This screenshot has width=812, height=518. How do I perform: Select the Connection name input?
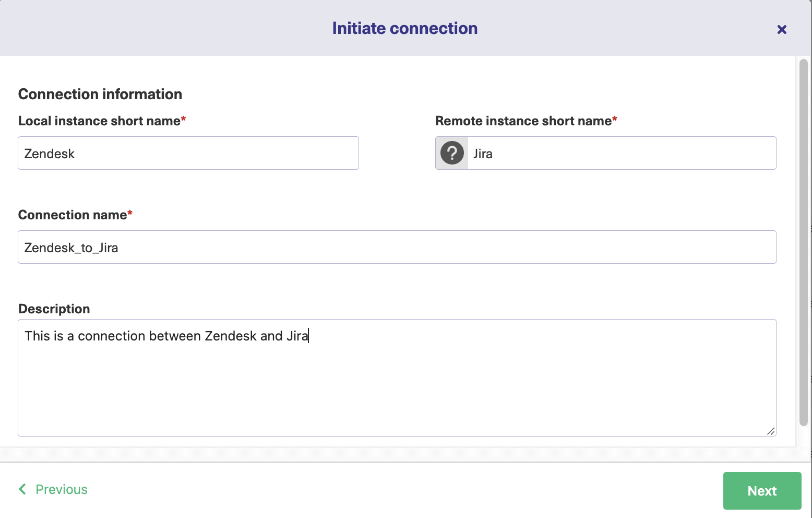tap(397, 247)
